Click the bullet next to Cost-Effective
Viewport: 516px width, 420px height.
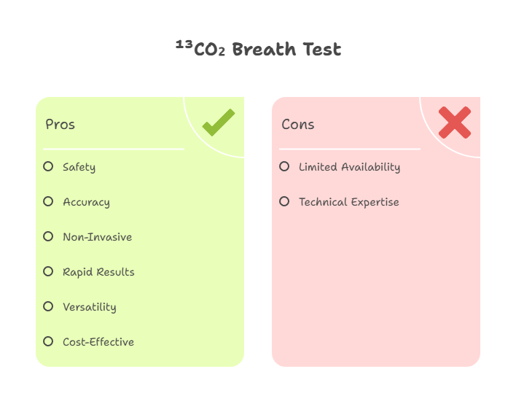point(48,341)
